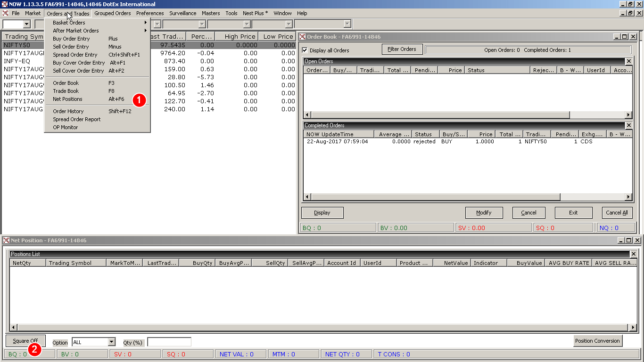
Task: Close the Completed Orders pane
Action: tap(628, 125)
